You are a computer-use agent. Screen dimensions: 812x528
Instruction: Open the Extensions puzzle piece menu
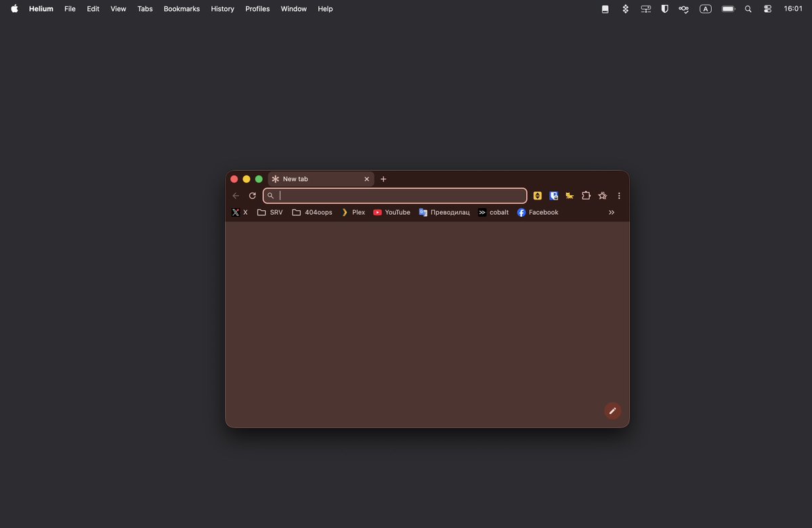(586, 195)
